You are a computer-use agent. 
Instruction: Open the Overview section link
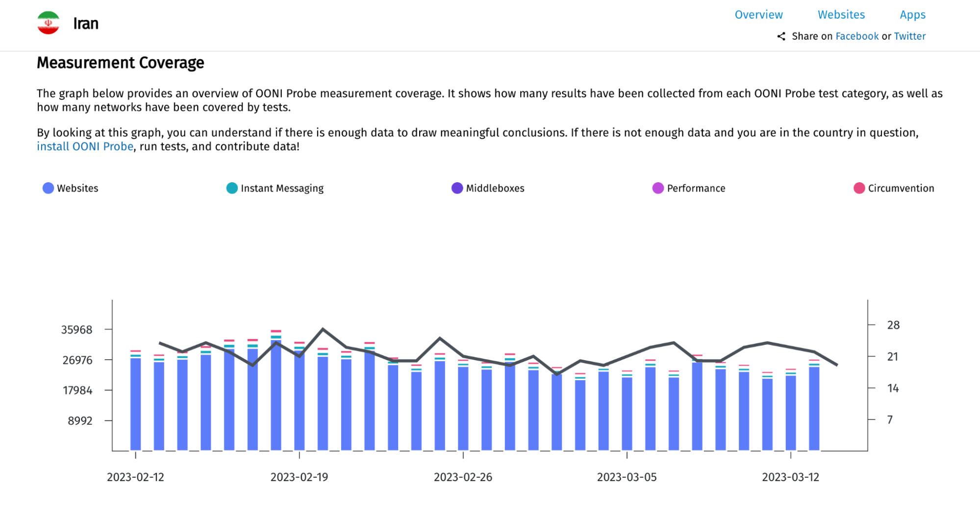point(758,15)
